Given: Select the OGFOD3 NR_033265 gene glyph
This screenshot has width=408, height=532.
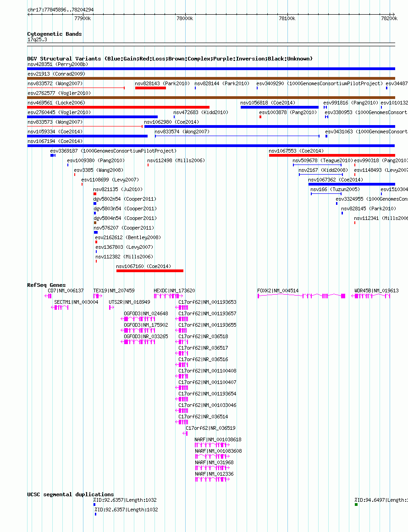Looking at the screenshot, I should tap(138, 342).
